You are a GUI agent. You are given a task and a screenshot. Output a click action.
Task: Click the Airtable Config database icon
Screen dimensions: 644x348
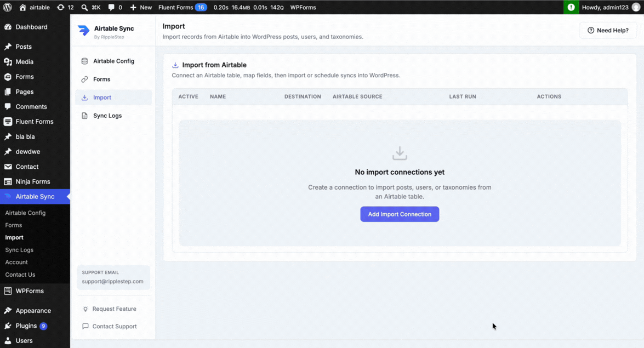[84, 61]
